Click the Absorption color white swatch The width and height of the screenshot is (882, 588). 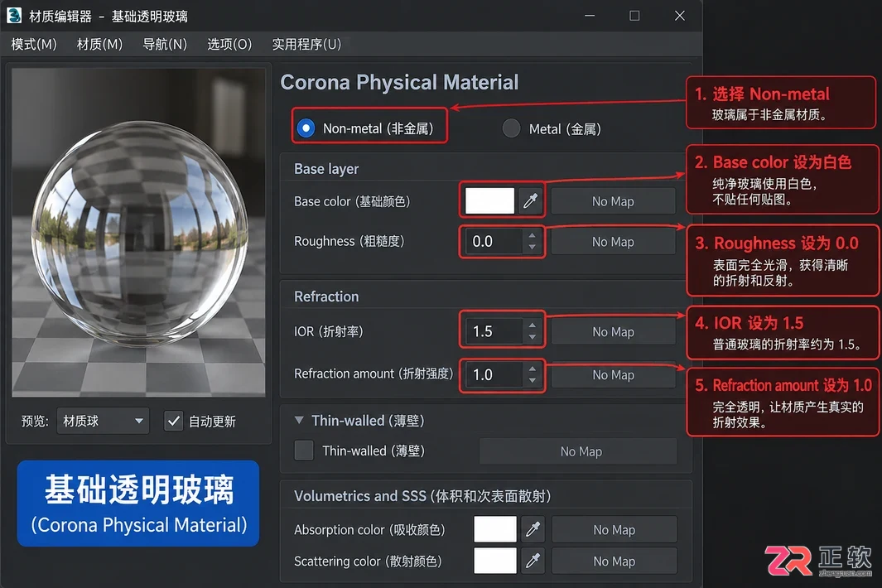(495, 529)
